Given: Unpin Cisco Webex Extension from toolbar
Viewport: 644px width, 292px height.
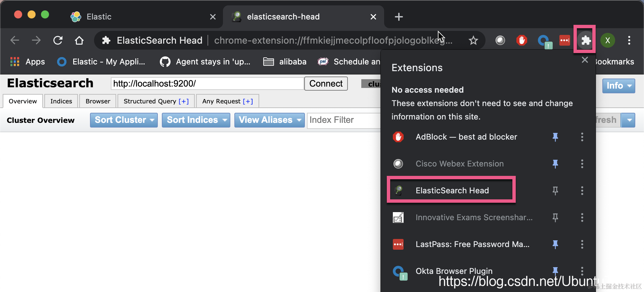Looking at the screenshot, I should (x=555, y=164).
